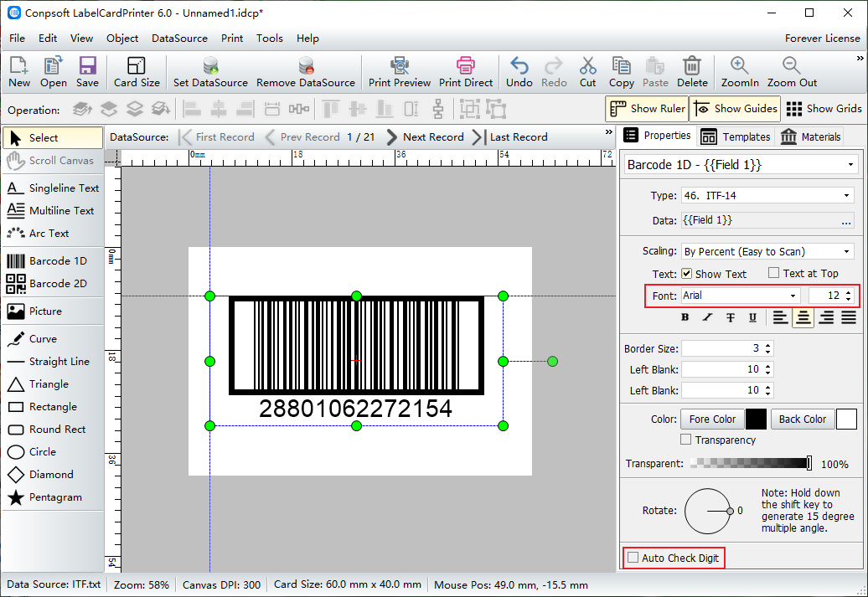Switch to the Materials tab
This screenshot has height=597, width=868.
pyautogui.click(x=810, y=136)
